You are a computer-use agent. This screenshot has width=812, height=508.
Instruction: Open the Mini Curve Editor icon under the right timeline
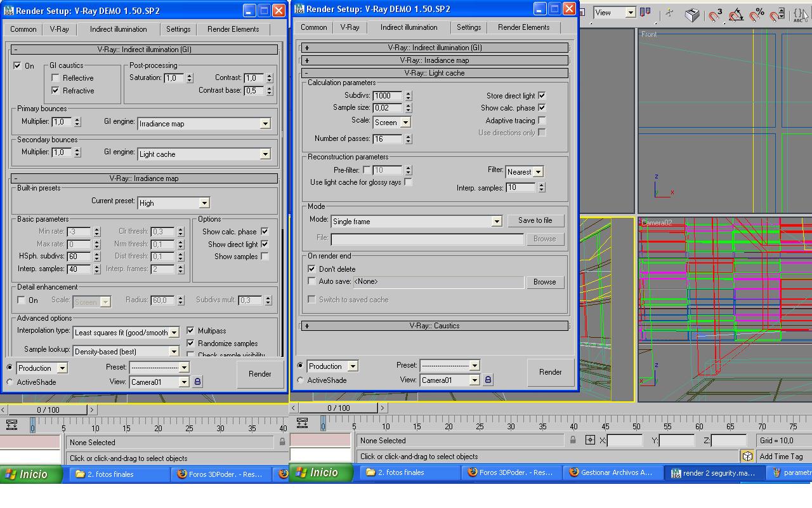coord(302,423)
